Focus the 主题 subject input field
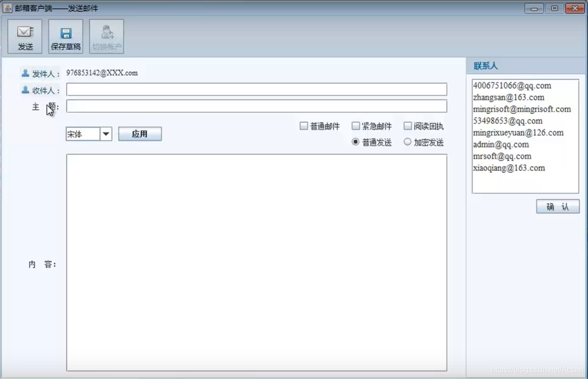 [257, 106]
